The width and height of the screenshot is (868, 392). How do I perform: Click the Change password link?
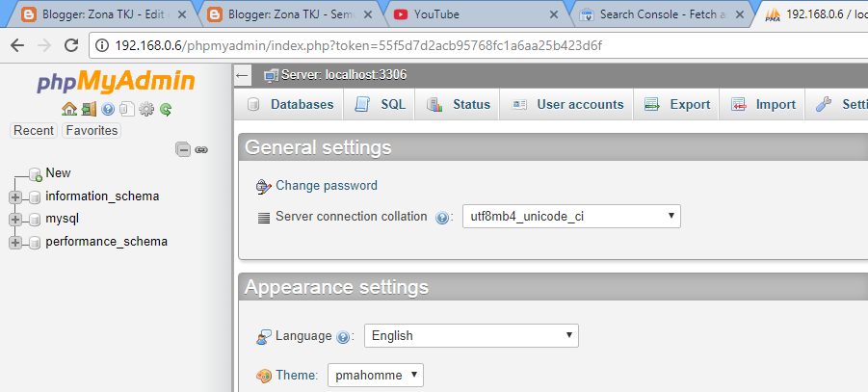pos(327,186)
